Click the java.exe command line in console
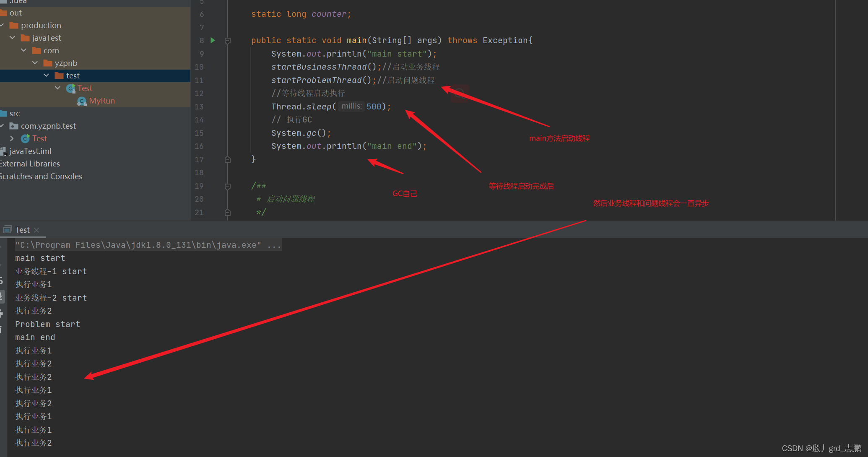 pyautogui.click(x=148, y=245)
